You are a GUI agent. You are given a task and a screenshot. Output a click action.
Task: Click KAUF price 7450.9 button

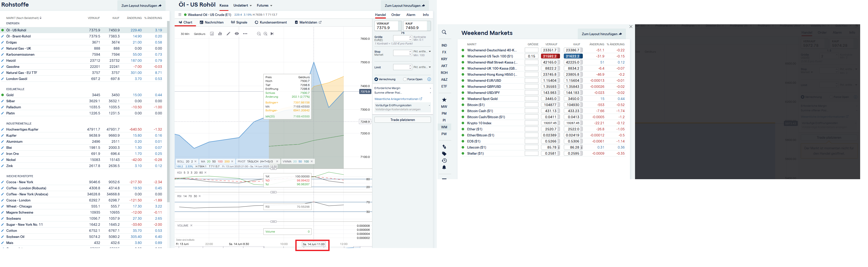point(417,26)
